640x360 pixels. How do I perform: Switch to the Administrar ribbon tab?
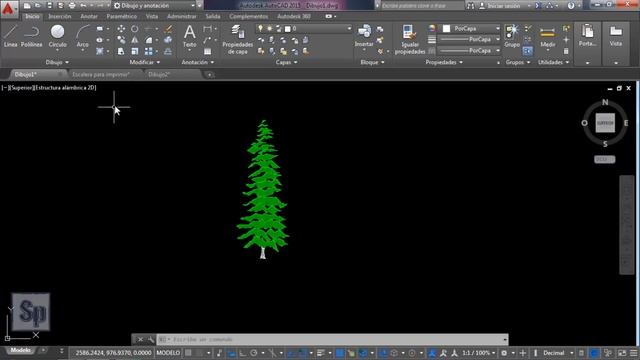(182, 16)
